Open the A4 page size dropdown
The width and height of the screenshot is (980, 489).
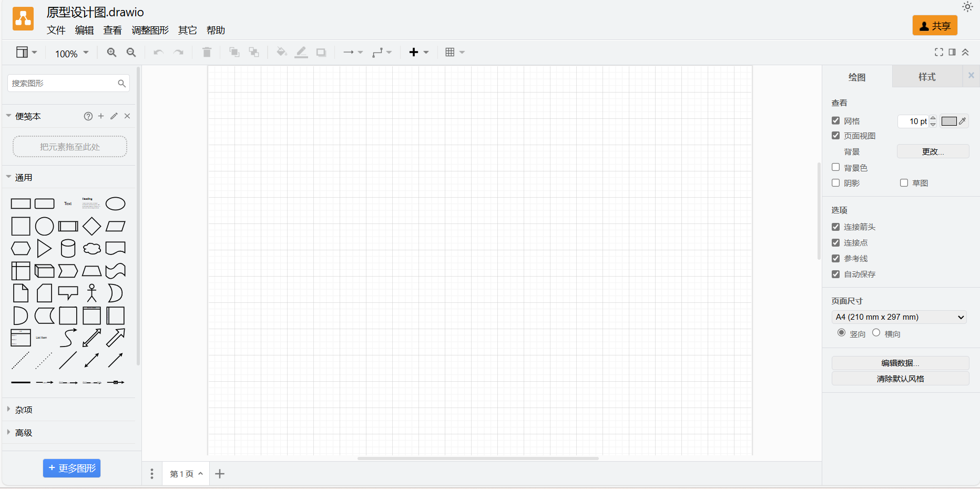click(x=899, y=317)
